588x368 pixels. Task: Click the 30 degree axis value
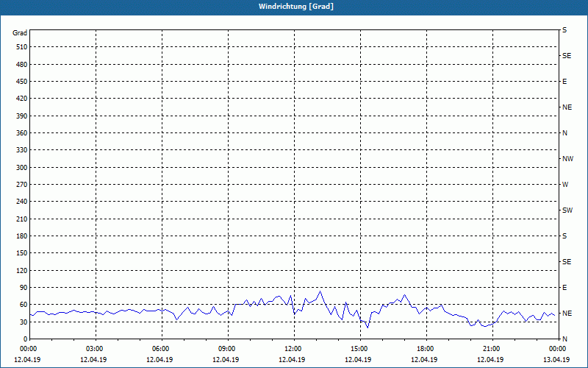click(23, 322)
